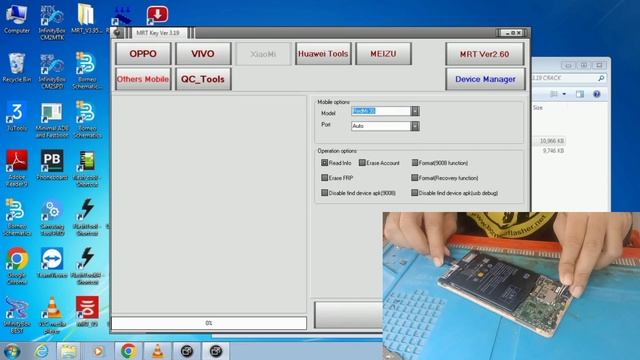Switch to Chrome on the taskbar

tap(128, 351)
